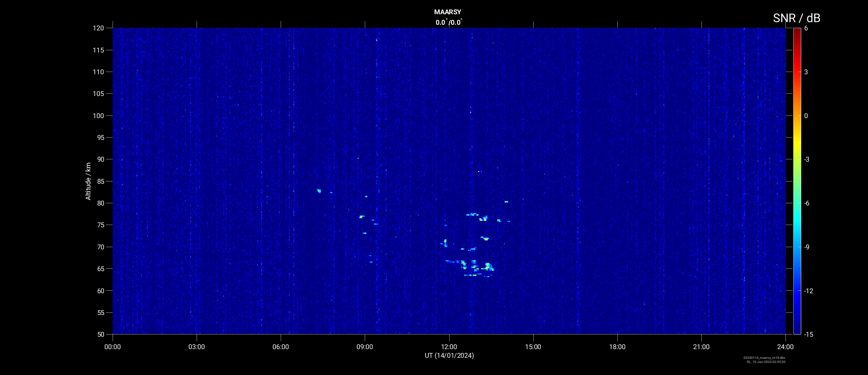Screen dimensions: 868x375
Task: Click the RL 15-Jan-2024 timestamp text
Action: [766, 362]
